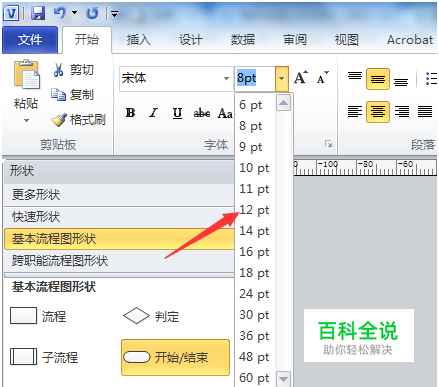
Task: Redo the last action
Action: 92,13
